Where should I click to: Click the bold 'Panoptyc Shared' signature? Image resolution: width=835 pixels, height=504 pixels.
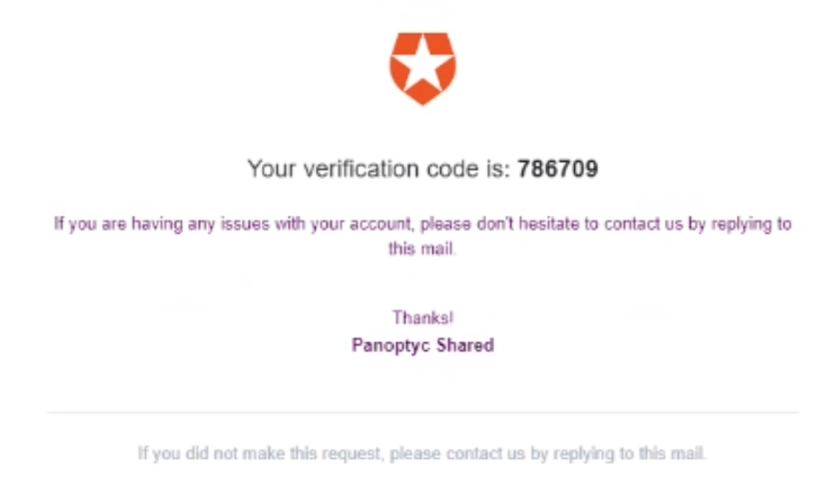click(x=423, y=345)
